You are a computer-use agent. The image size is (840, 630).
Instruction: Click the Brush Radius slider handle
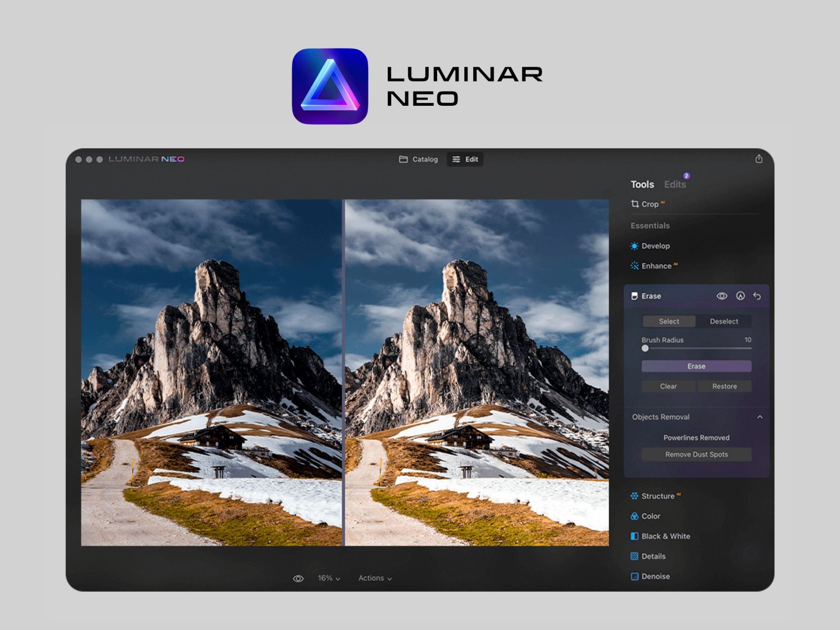tap(645, 348)
